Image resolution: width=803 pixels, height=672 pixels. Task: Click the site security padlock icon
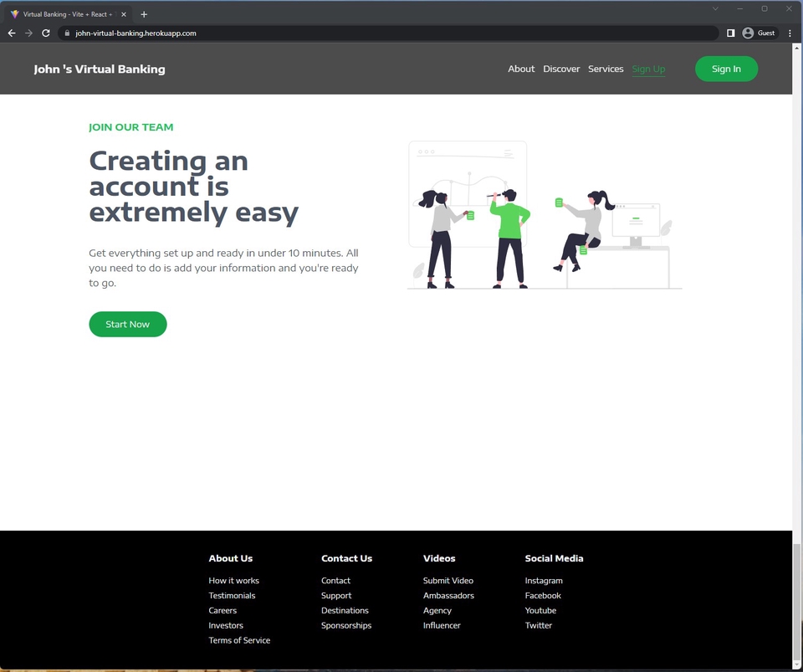65,33
